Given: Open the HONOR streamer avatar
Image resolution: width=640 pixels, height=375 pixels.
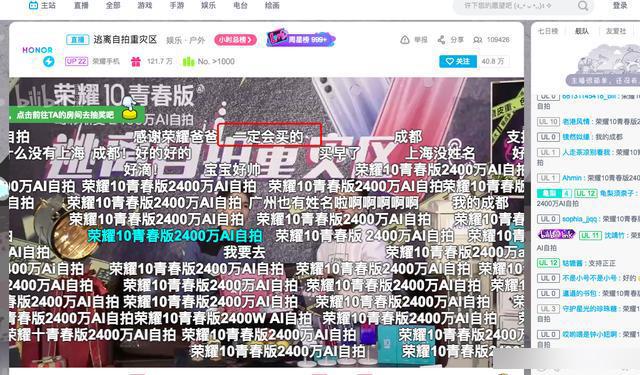Looking at the screenshot, I should [x=38, y=56].
